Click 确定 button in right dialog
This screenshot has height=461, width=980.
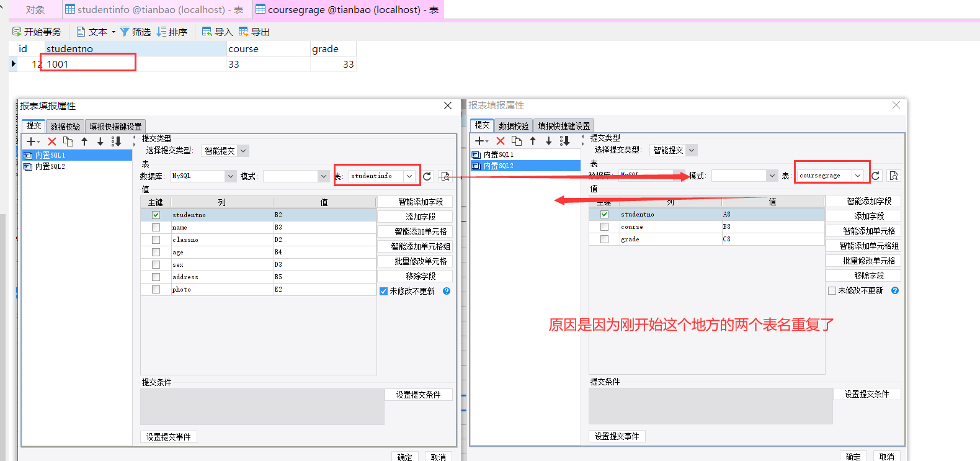coord(853,457)
